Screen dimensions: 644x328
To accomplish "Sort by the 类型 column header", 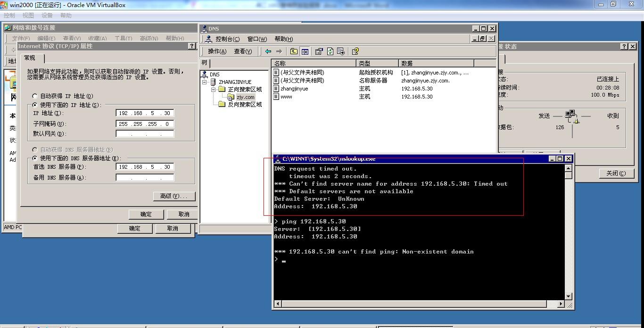I will pos(378,63).
